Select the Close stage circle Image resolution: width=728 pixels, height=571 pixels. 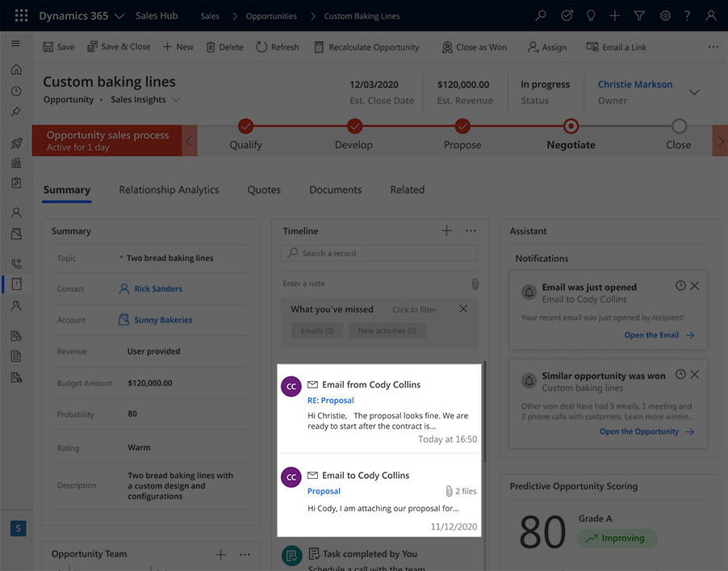coord(679,126)
